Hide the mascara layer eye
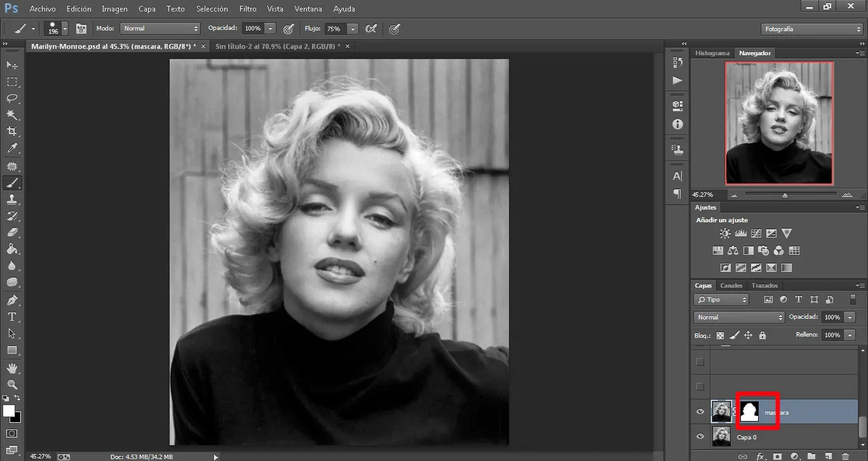The height and width of the screenshot is (461, 868). (x=700, y=412)
